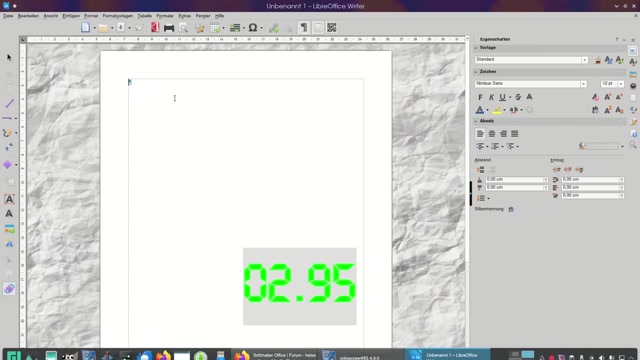Click the printer icon

tap(169, 28)
